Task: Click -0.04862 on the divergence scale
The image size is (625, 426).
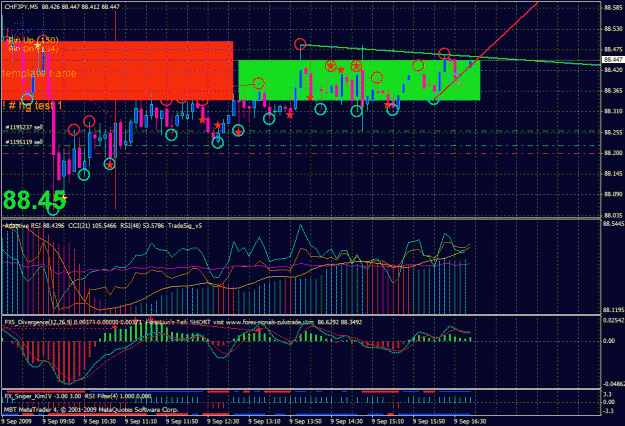Action: [x=613, y=384]
